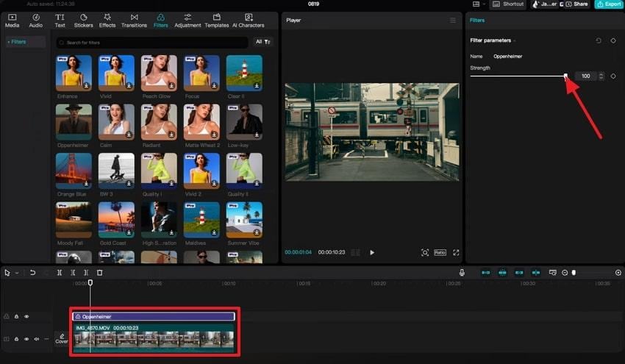Zoom out the timeline
Screen dimensions: 625x364
565,273
